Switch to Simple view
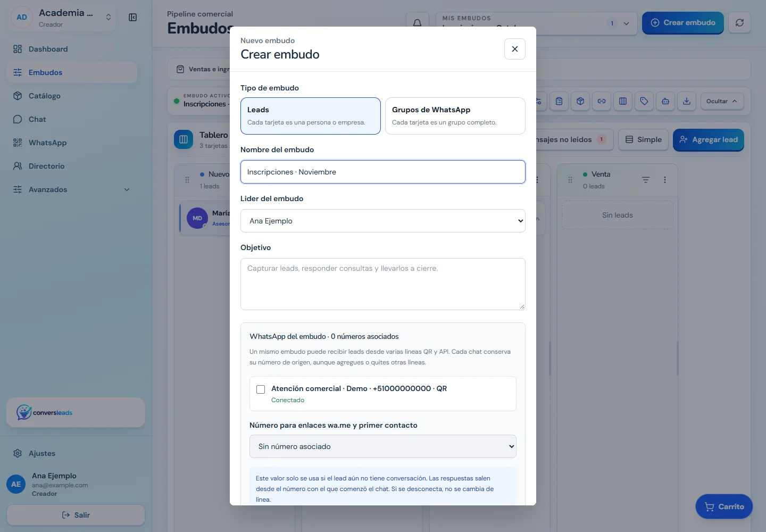The width and height of the screenshot is (766, 532). click(x=643, y=139)
